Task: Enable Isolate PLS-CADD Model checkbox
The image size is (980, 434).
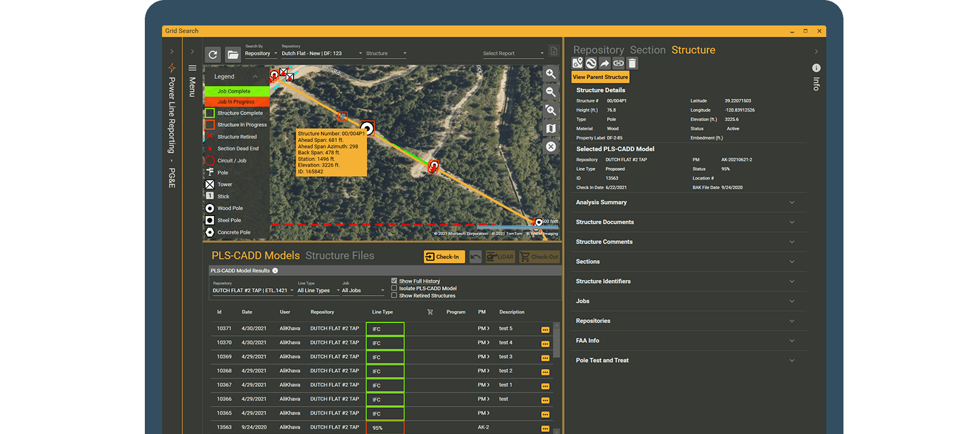Action: coord(394,288)
